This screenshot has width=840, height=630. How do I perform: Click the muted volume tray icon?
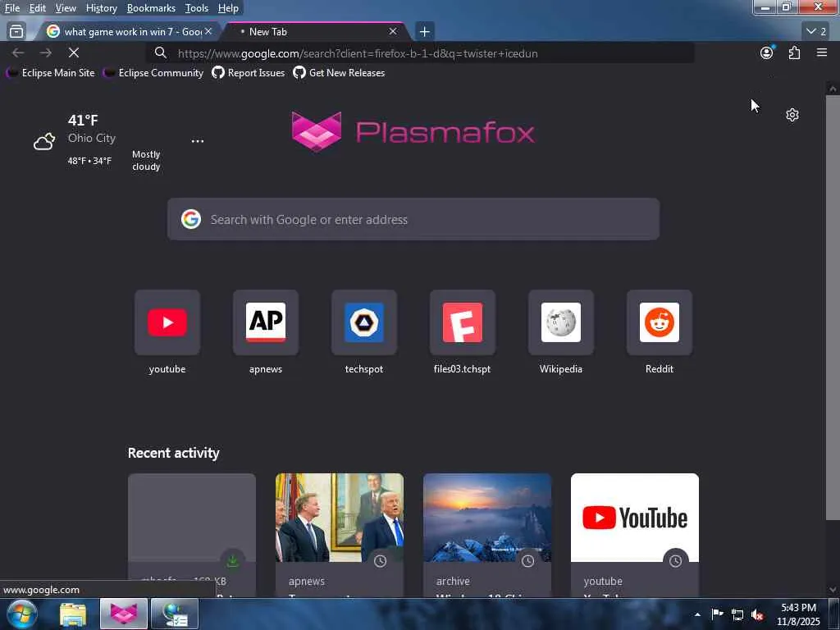(x=757, y=614)
